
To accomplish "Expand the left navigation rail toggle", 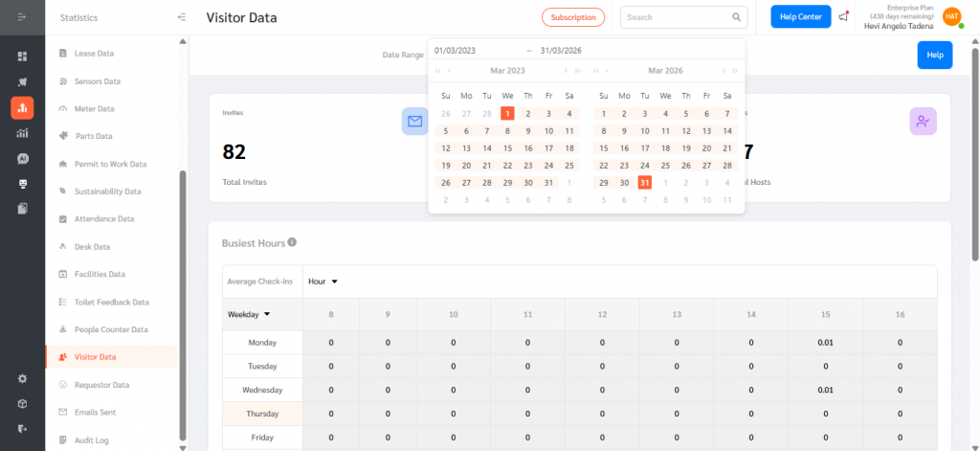I will (x=22, y=18).
